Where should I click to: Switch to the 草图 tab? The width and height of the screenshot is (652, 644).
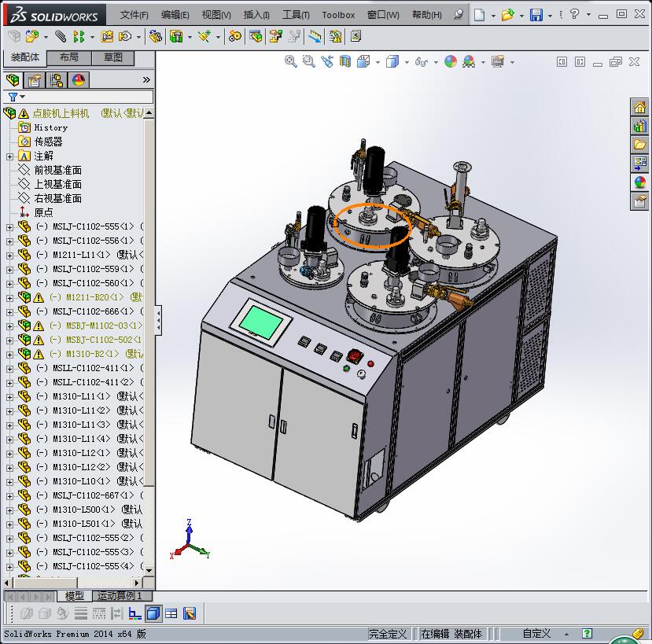click(x=112, y=57)
